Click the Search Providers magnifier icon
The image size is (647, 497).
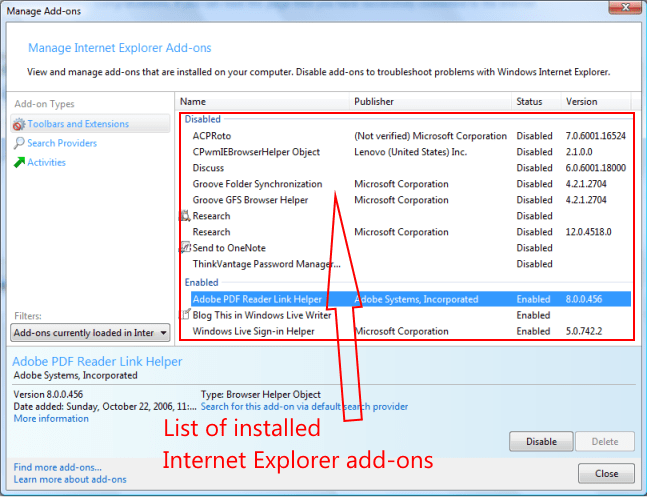click(19, 143)
